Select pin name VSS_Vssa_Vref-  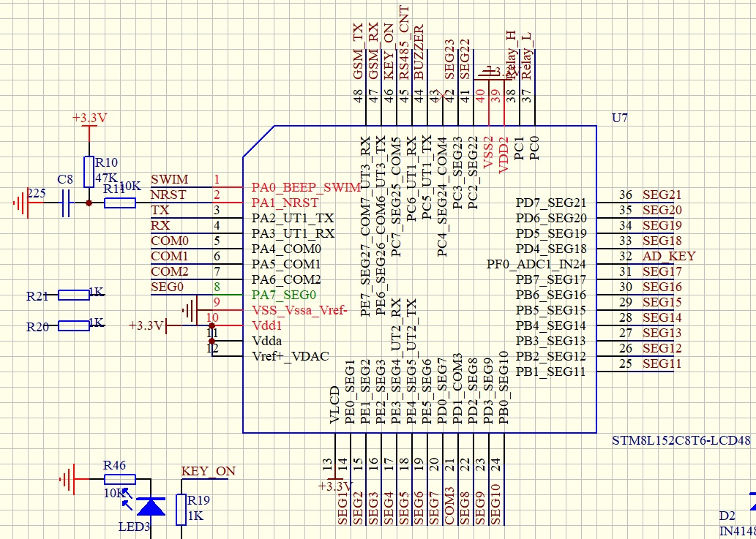[x=299, y=310]
